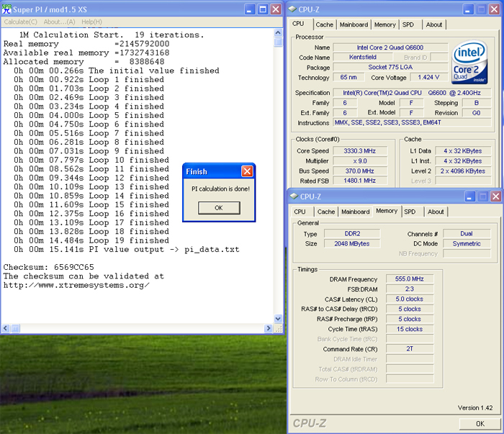
Task: Click Bus Speed value 370.0 MHz
Action: [360, 171]
